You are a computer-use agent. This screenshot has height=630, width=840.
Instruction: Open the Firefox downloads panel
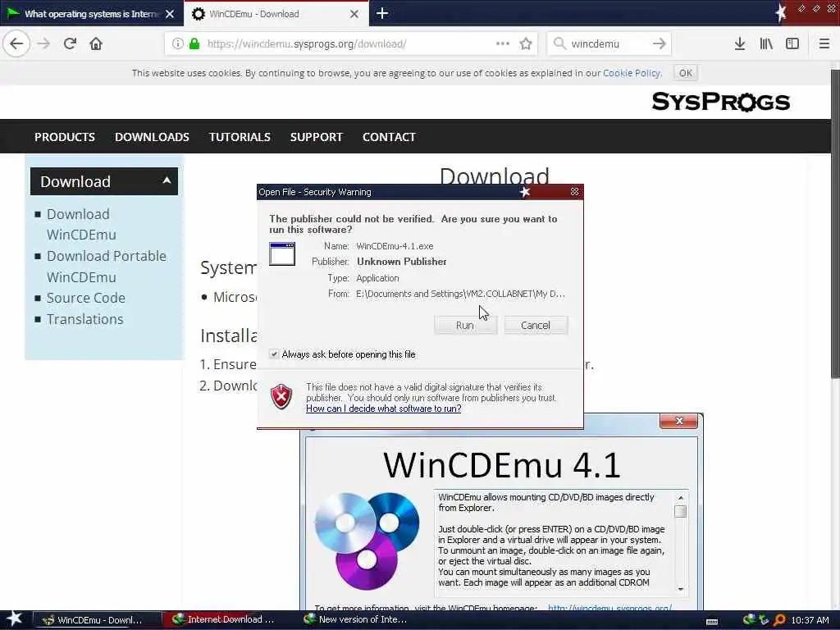click(739, 43)
